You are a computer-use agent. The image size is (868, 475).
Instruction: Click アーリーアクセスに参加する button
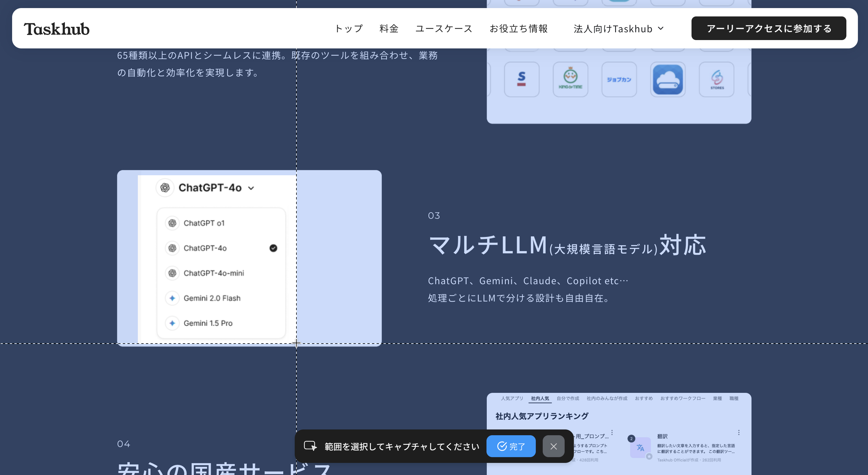(x=769, y=28)
